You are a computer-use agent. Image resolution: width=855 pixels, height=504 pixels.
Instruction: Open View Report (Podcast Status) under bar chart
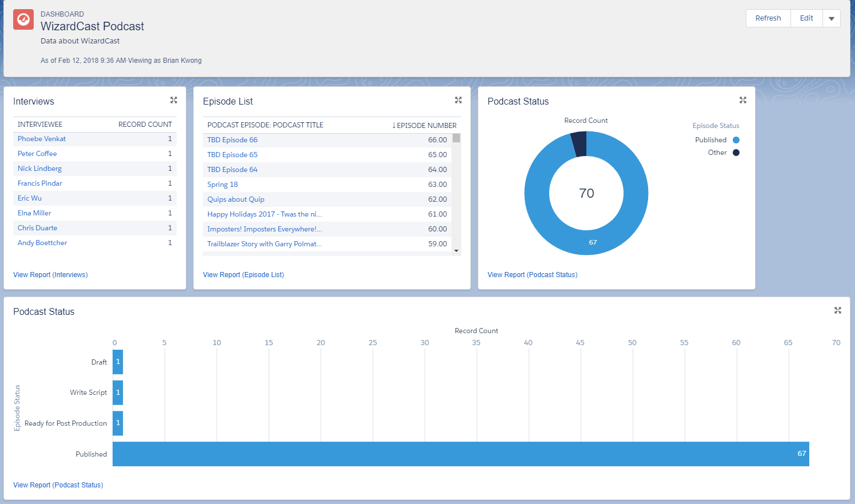58,485
